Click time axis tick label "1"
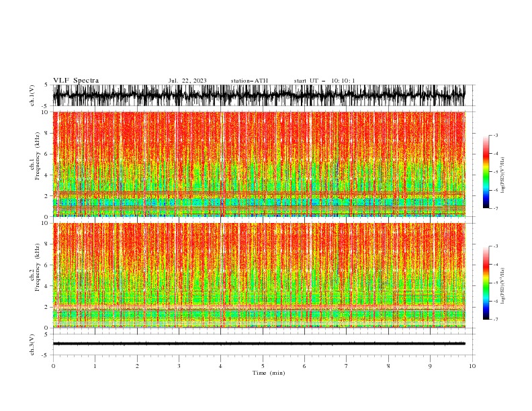This screenshot has width=532, height=411. pyautogui.click(x=95, y=366)
